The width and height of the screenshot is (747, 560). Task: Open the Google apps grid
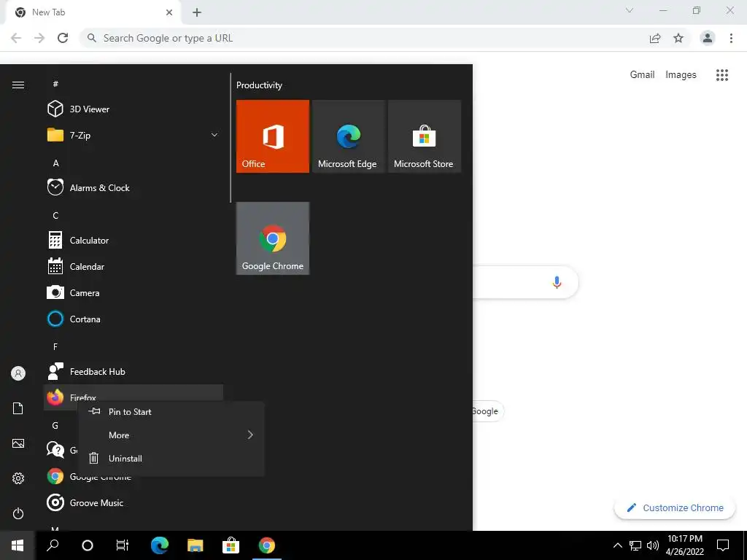click(721, 75)
